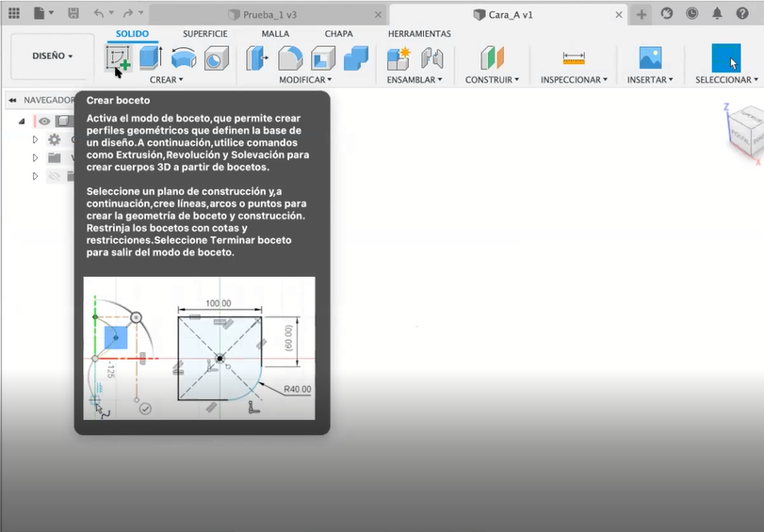Collapse the root component tree triangle
The height and width of the screenshot is (532, 764).
click(22, 121)
